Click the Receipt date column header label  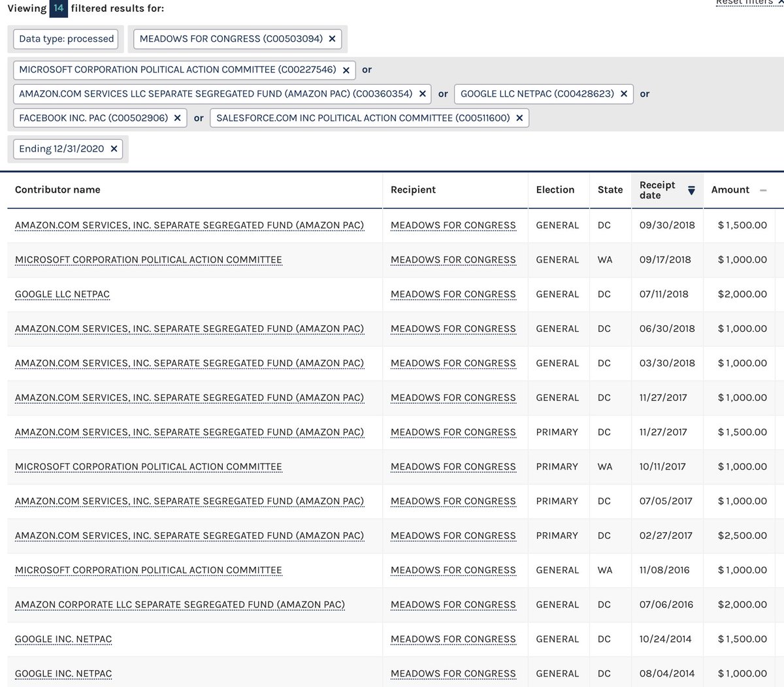[x=657, y=190]
